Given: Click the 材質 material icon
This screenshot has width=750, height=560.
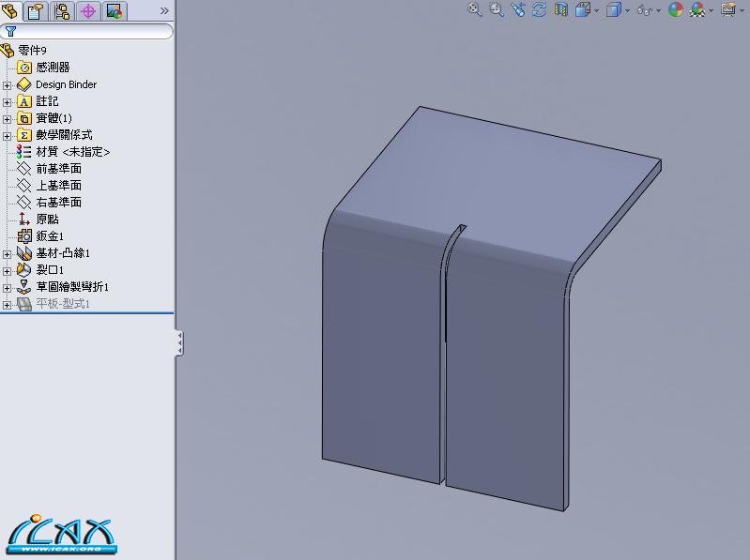Looking at the screenshot, I should (x=23, y=152).
